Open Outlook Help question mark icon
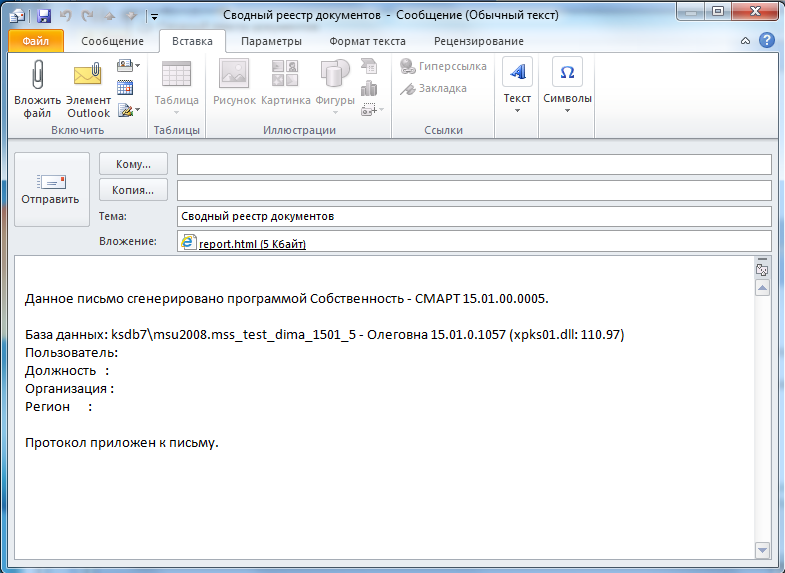 coord(767,41)
